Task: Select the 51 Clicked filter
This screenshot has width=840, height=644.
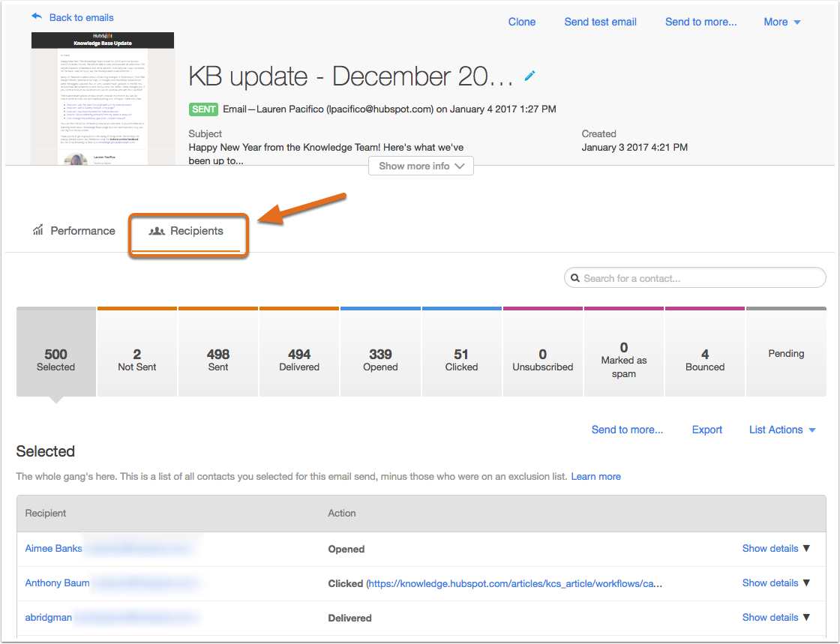Action: point(462,352)
